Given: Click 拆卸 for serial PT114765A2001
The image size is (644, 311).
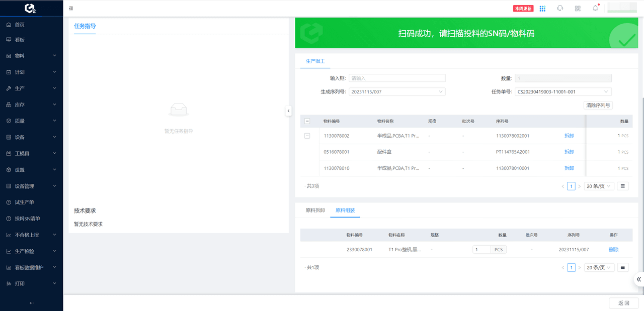Looking at the screenshot, I should click(x=569, y=152).
